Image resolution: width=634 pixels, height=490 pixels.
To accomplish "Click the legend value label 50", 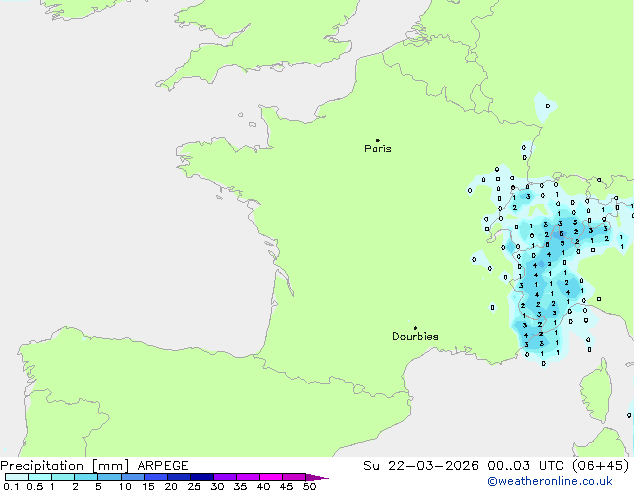I will pyautogui.click(x=309, y=487).
